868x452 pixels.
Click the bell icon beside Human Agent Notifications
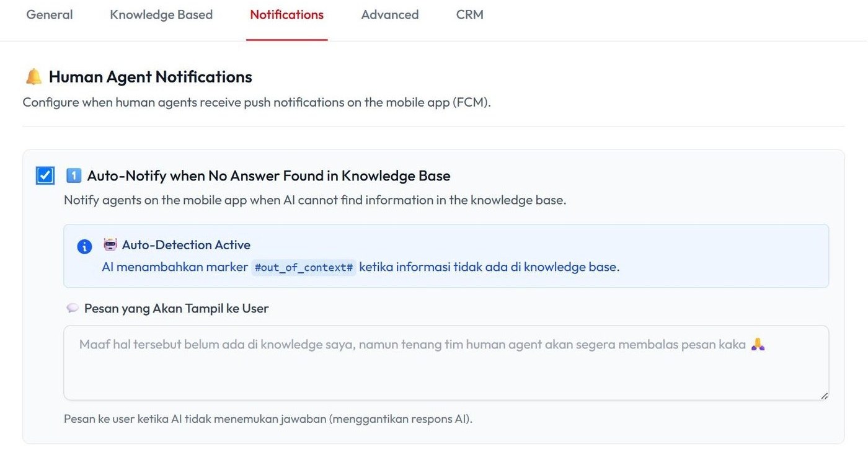click(33, 77)
